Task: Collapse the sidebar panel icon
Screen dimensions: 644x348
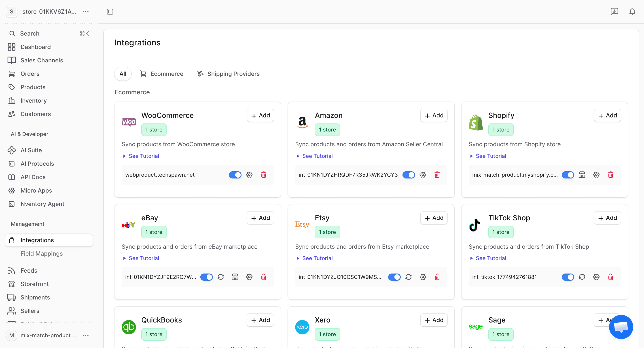Action: [x=110, y=12]
